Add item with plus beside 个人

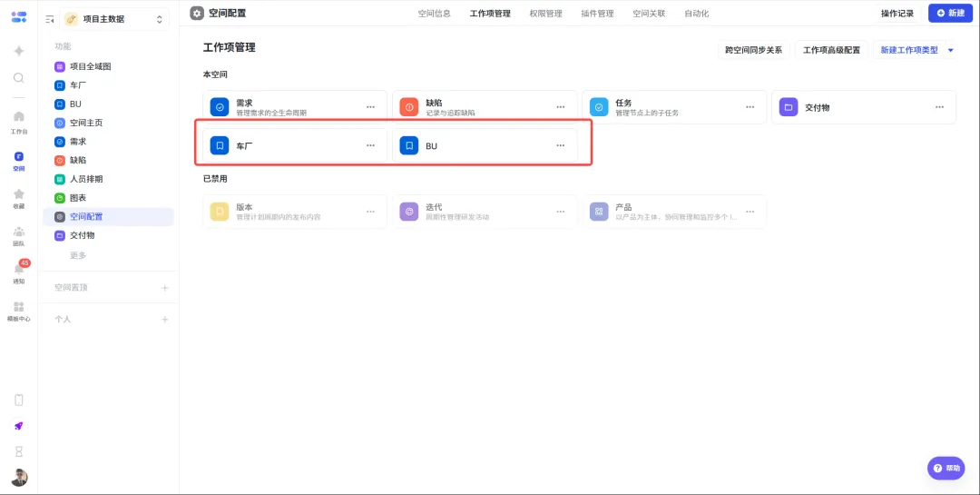click(x=165, y=319)
